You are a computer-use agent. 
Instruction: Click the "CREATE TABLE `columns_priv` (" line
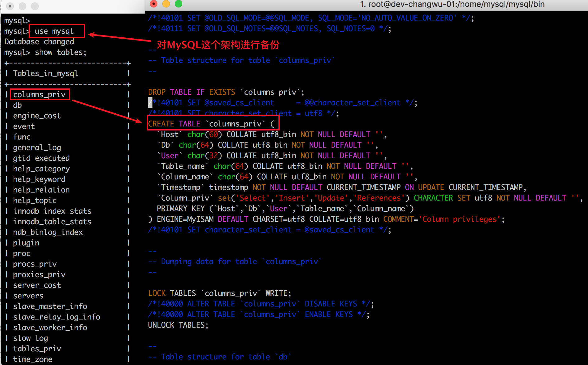click(212, 124)
